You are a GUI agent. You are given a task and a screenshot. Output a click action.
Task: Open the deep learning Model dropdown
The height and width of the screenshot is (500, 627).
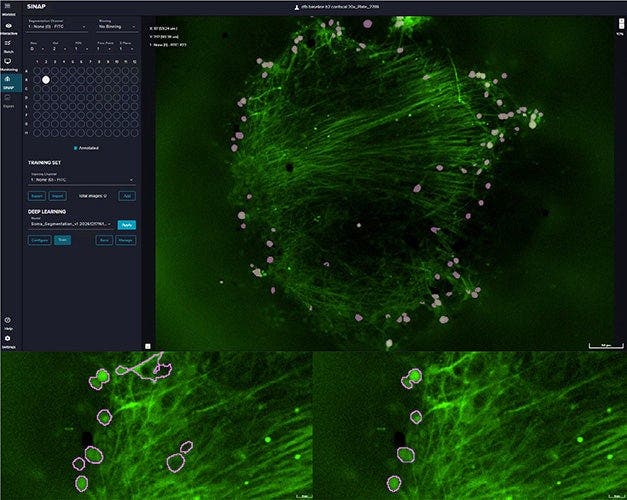pyautogui.click(x=71, y=224)
